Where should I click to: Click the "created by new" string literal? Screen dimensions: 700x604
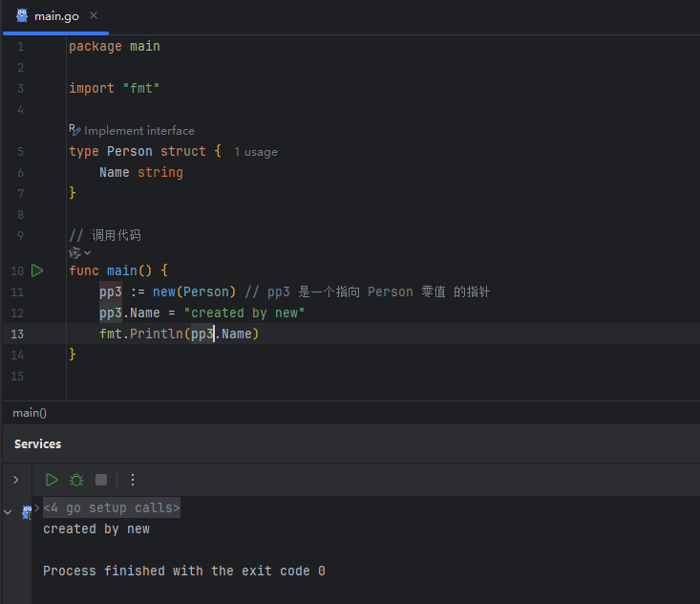pyautogui.click(x=244, y=313)
